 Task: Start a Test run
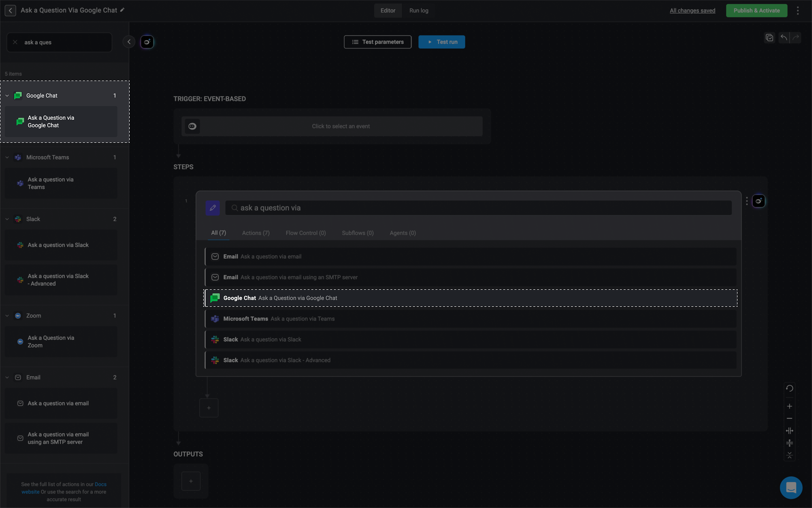point(442,42)
